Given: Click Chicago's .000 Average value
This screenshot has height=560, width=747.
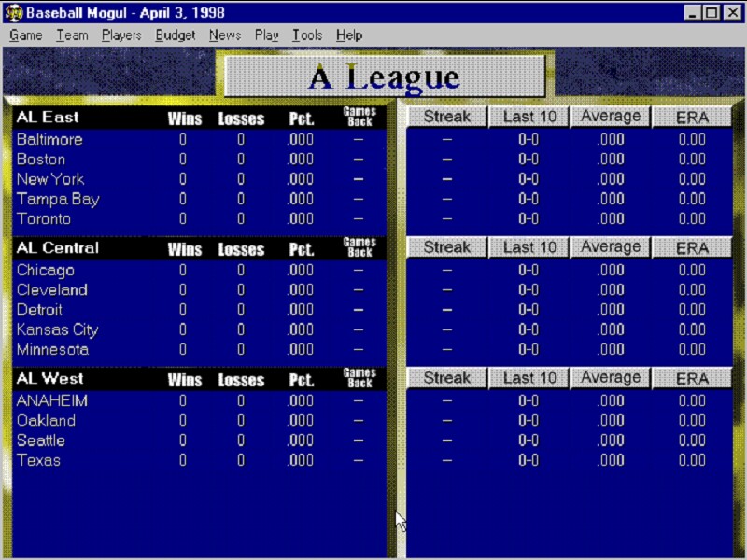Looking at the screenshot, I should (611, 270).
